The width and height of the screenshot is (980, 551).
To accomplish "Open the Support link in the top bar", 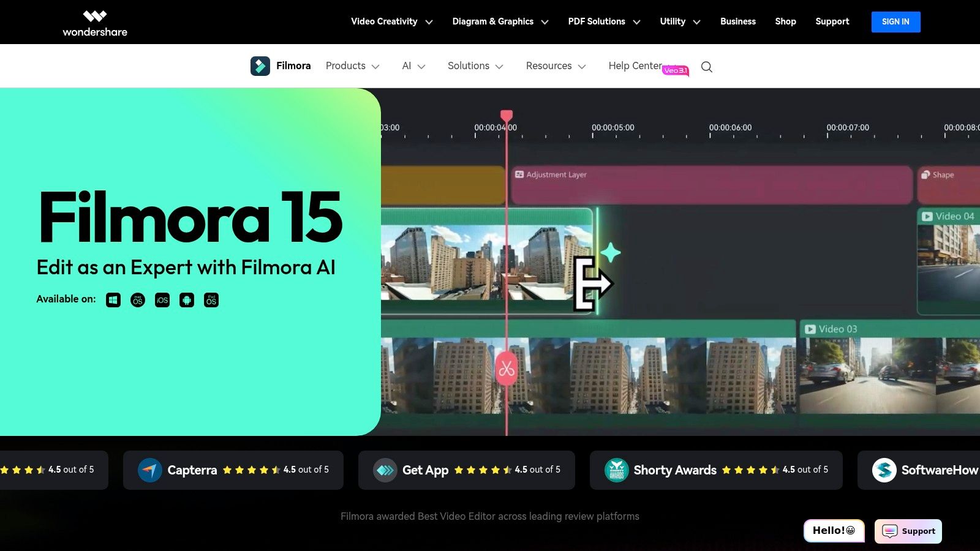I will (x=832, y=21).
